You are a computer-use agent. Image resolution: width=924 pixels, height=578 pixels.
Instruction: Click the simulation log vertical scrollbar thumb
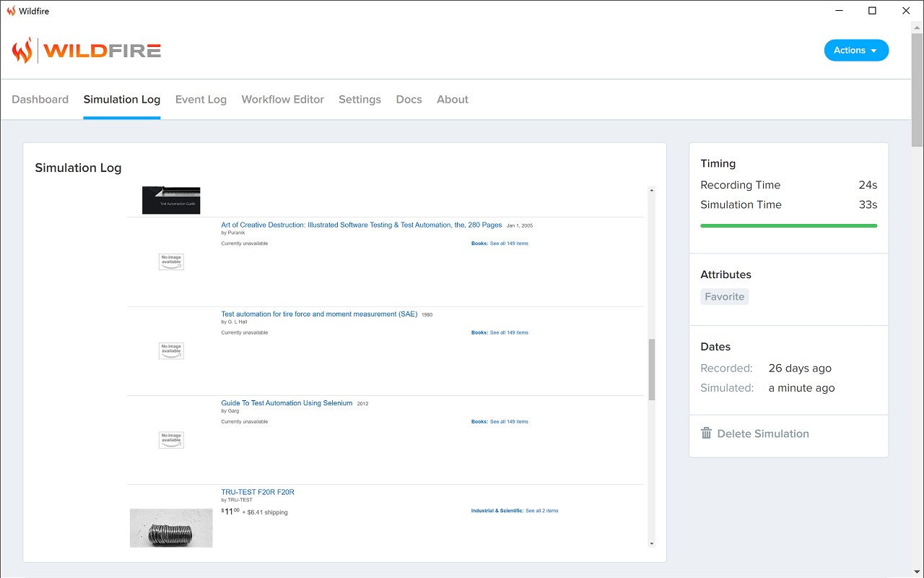point(652,369)
